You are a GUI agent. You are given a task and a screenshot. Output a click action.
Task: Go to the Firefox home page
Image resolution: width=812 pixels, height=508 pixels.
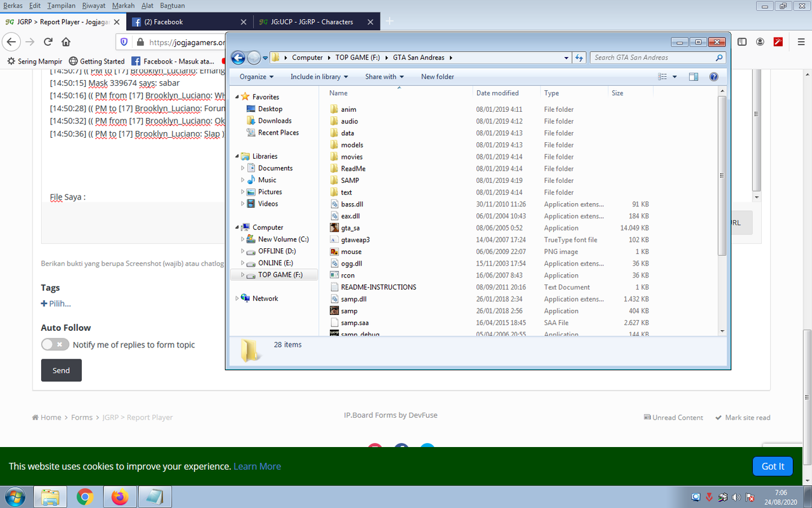coord(66,42)
